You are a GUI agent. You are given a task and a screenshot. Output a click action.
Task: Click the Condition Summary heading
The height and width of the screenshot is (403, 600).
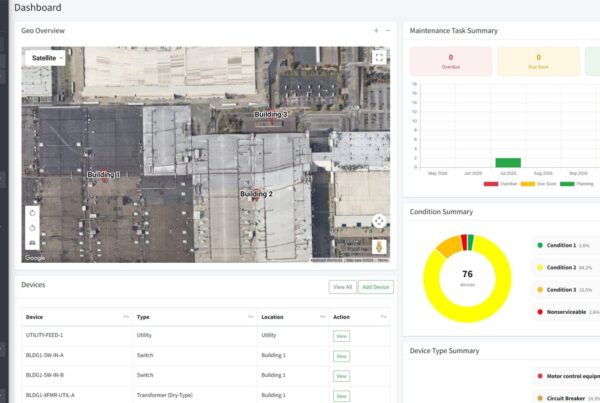441,212
